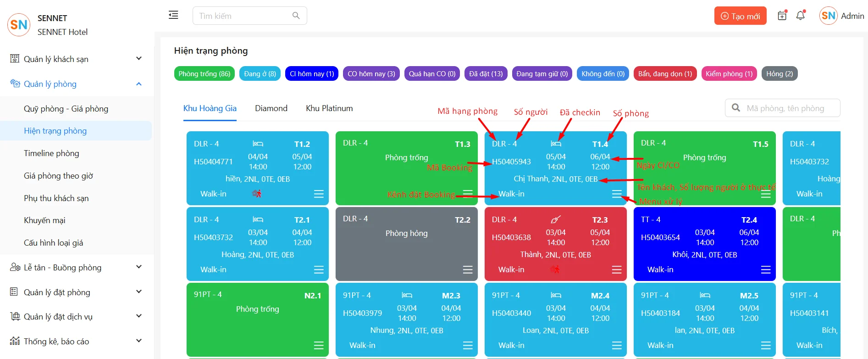
Task: Open the notification bell icon
Action: (801, 16)
